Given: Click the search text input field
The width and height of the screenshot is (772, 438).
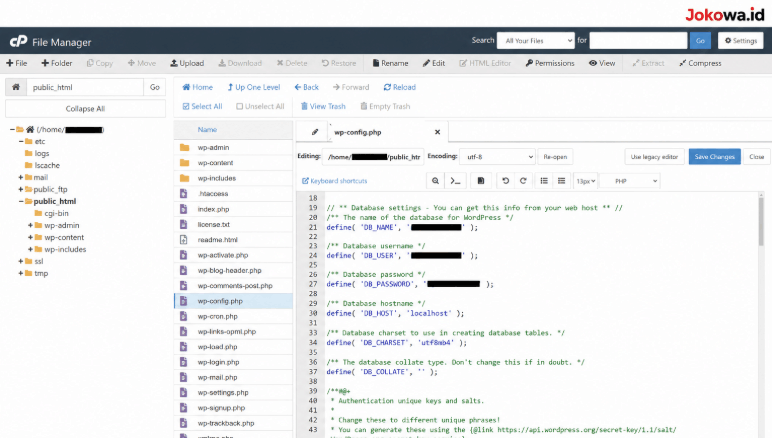Looking at the screenshot, I should pyautogui.click(x=639, y=41).
